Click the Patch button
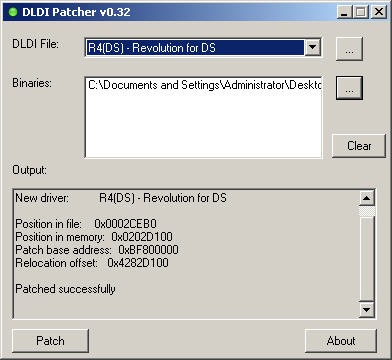 point(50,341)
